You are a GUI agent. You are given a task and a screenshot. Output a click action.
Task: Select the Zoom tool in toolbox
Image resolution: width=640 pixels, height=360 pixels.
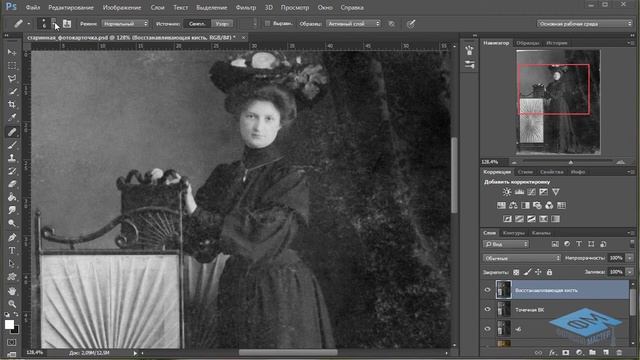[12, 304]
